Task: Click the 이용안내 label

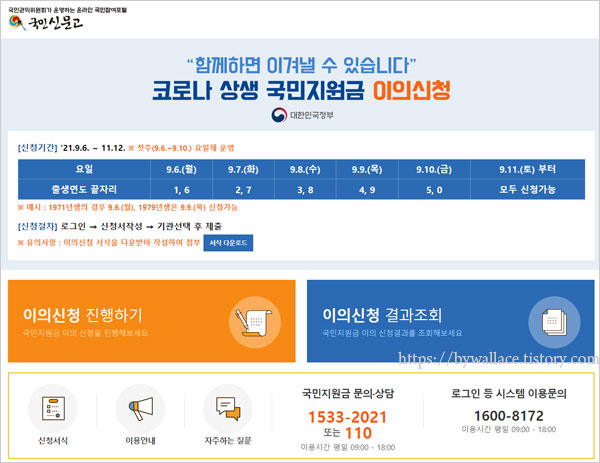Action: (140, 441)
